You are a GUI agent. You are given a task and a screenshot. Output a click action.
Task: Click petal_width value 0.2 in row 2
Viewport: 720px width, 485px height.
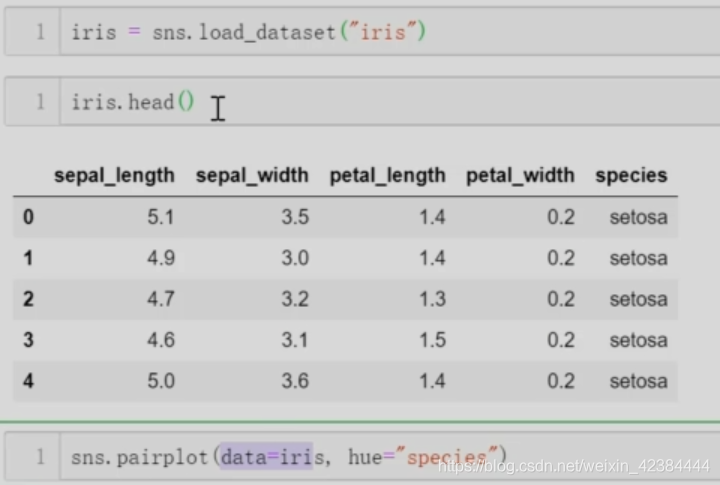point(561,299)
